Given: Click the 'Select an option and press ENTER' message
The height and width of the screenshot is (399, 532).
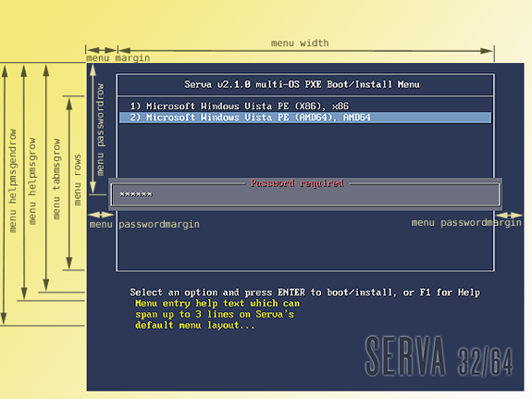Looking at the screenshot, I should click(305, 293).
